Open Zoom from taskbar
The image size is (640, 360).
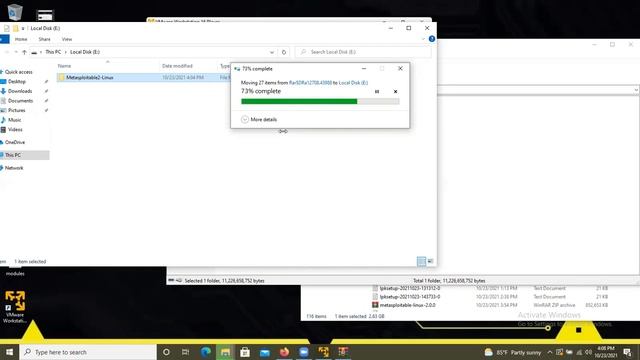(304, 352)
